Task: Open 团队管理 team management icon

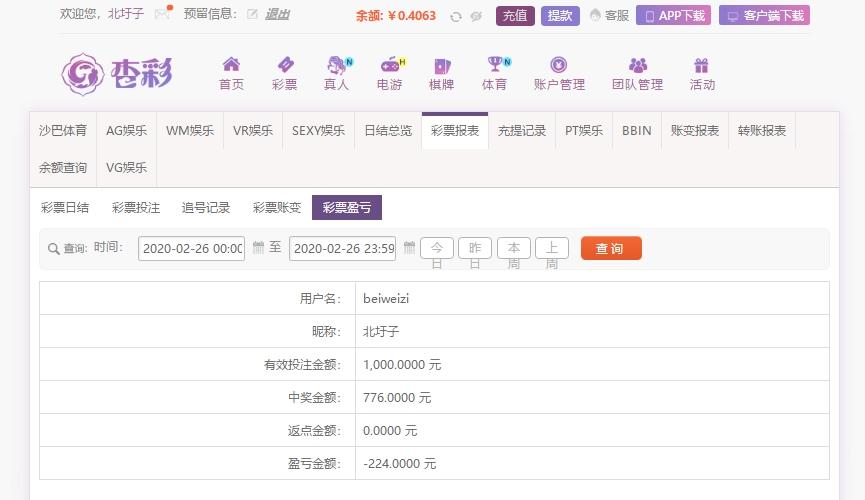Action: coord(638,65)
